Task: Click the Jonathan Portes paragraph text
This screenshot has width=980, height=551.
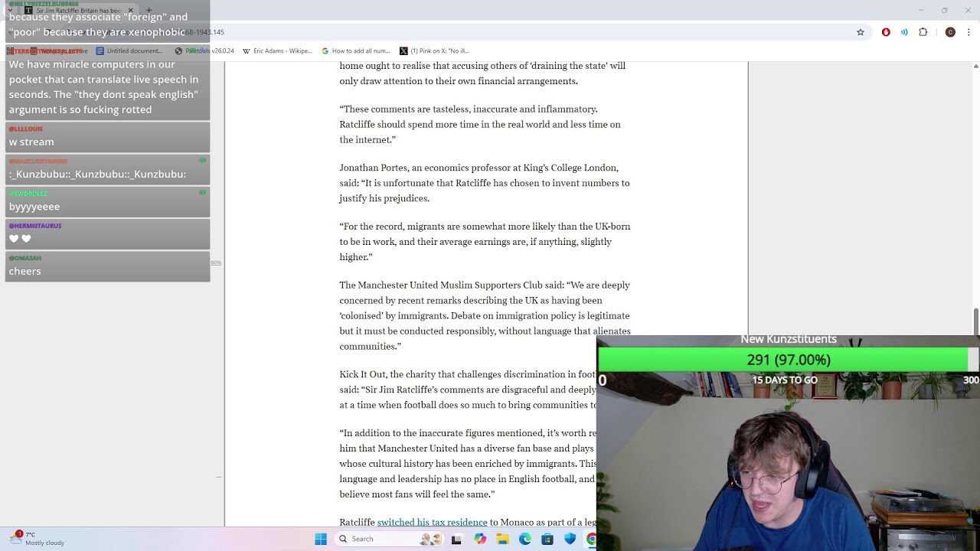Action: [485, 183]
